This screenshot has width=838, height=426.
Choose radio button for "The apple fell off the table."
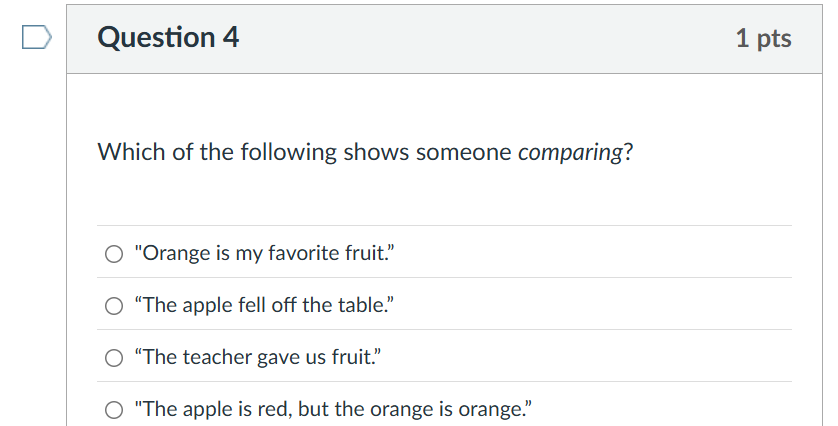pyautogui.click(x=114, y=305)
